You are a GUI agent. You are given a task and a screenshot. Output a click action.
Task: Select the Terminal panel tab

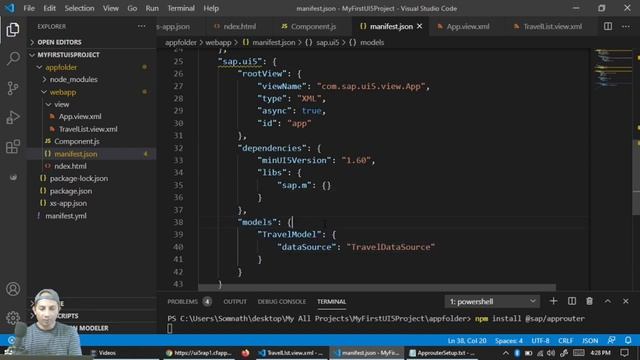(x=331, y=302)
